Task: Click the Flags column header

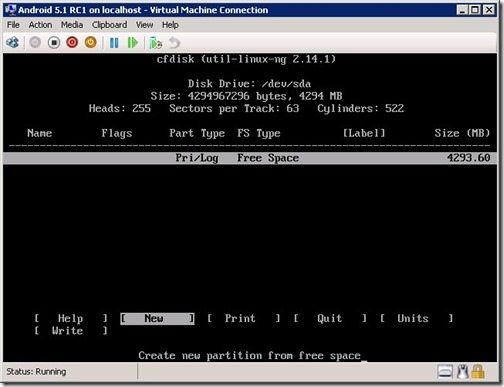Action: pos(117,133)
